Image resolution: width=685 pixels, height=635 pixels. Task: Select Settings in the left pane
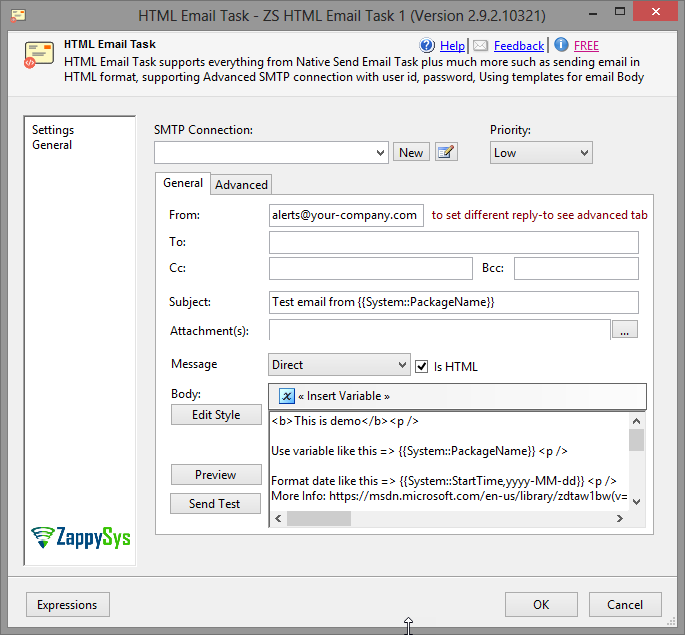pyautogui.click(x=53, y=130)
